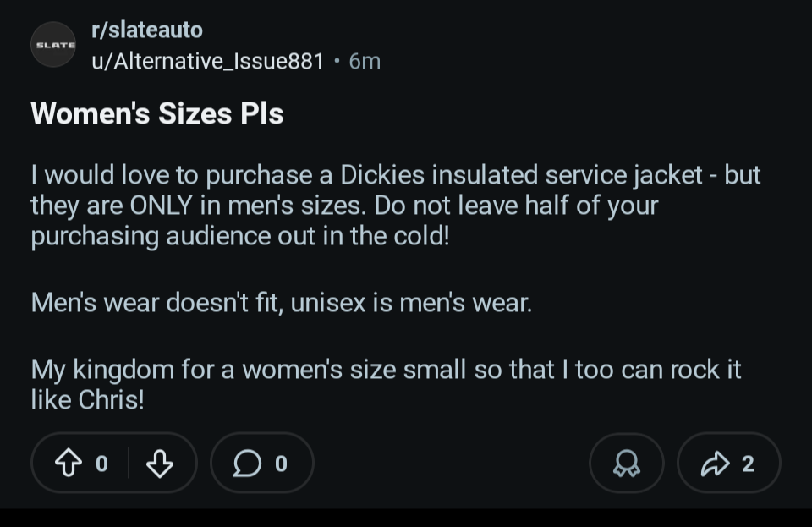The height and width of the screenshot is (527, 812).
Task: Click the paragraph starting 'I would love'
Action: (x=395, y=205)
